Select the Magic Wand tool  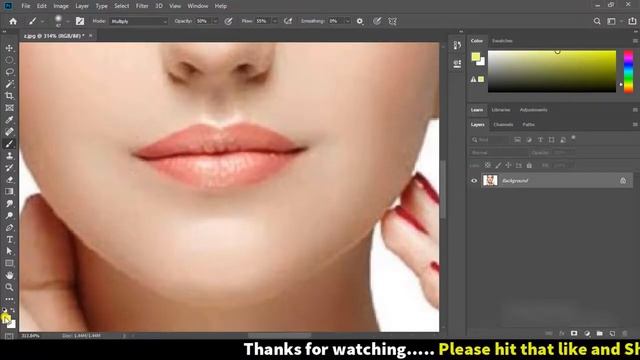click(9, 84)
